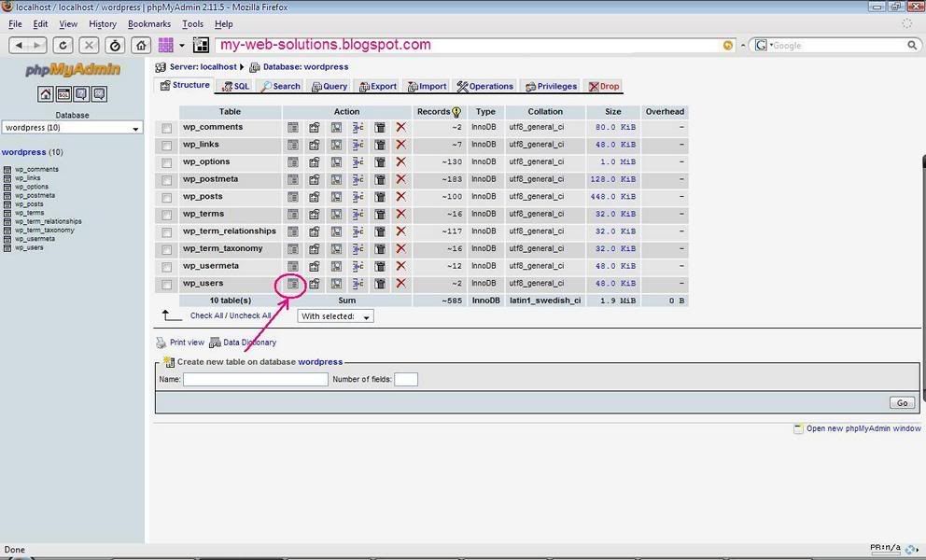Open the History menu
The width and height of the screenshot is (926, 560).
pos(103,24)
